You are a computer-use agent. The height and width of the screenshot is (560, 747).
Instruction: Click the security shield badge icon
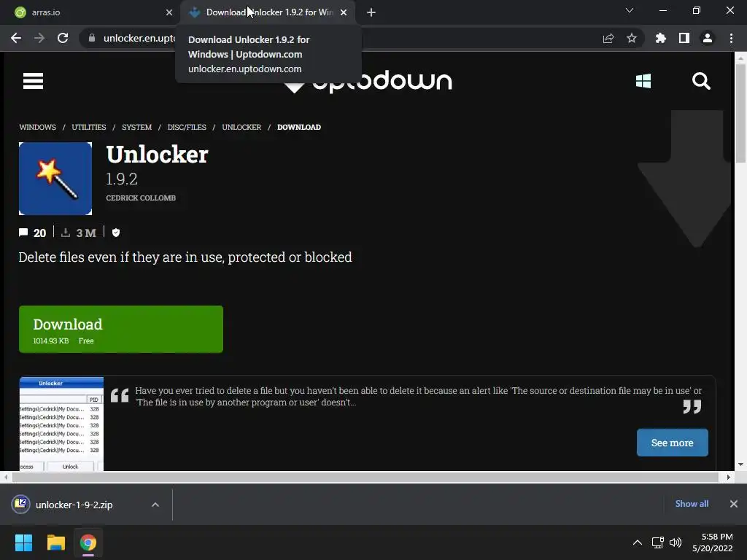[116, 233]
